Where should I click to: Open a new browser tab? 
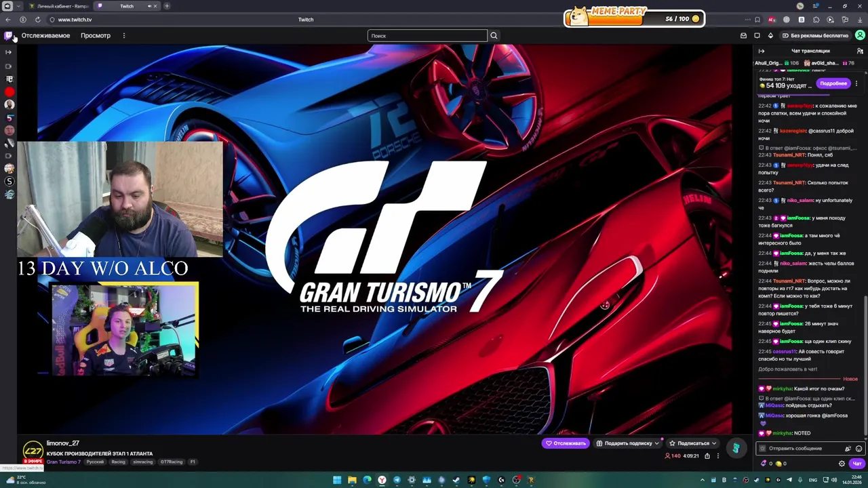tap(167, 6)
